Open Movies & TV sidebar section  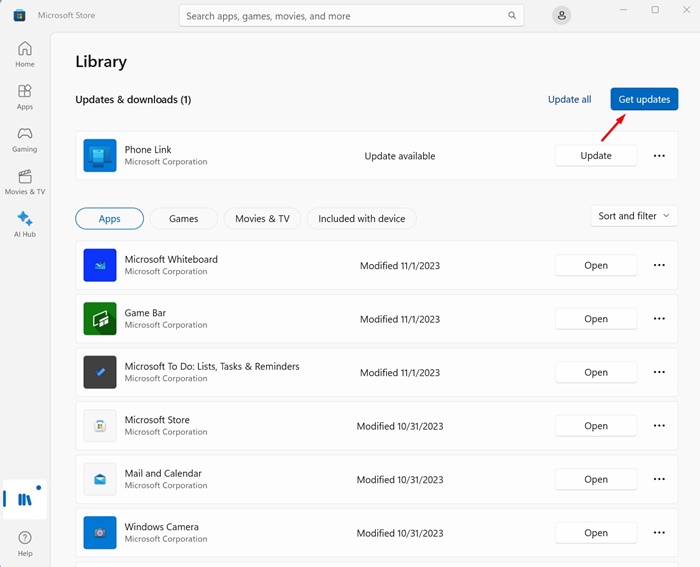(x=25, y=181)
